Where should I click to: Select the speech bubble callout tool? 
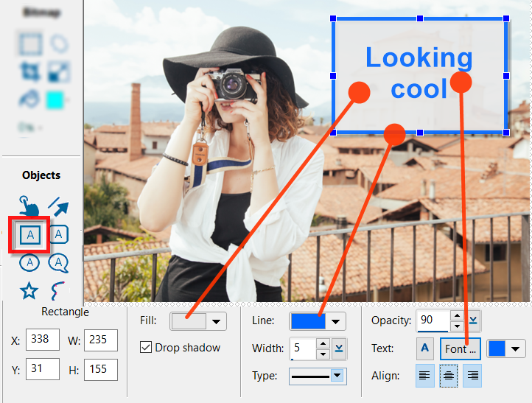58,262
